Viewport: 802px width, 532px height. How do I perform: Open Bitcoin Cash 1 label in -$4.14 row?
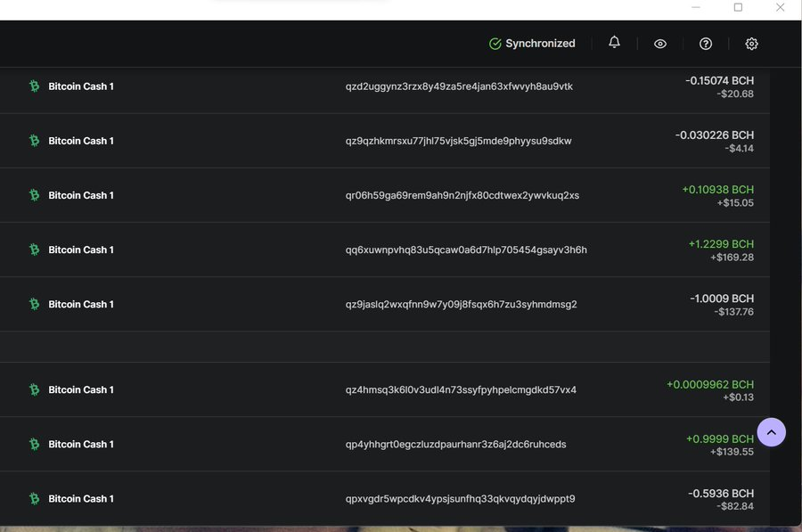point(81,141)
